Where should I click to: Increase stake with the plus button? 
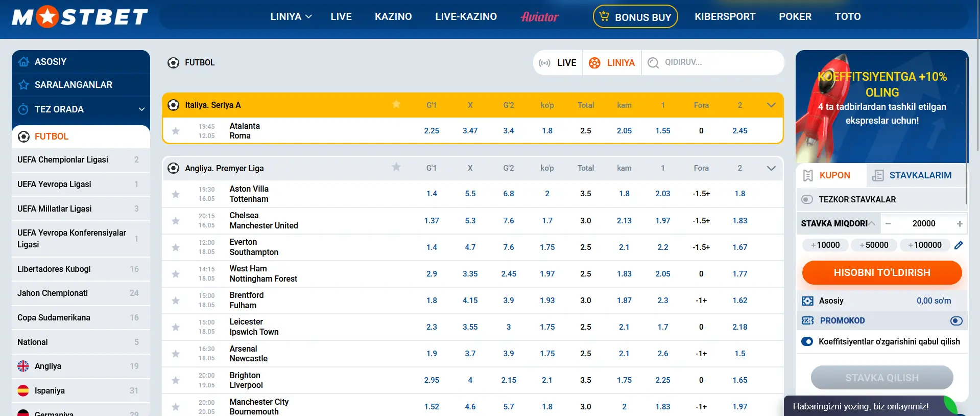click(960, 223)
